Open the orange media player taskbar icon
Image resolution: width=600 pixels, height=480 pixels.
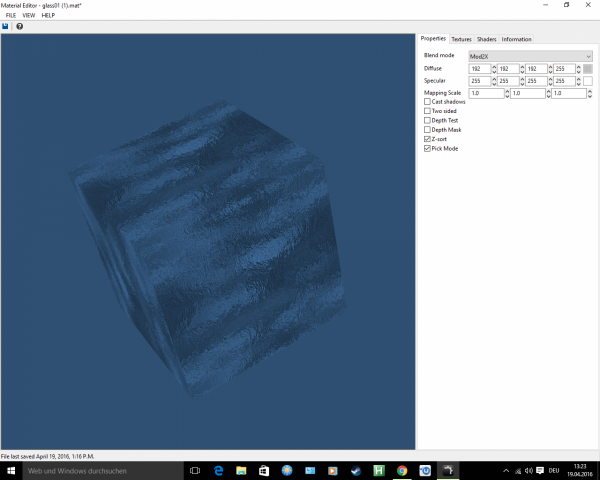(333, 471)
